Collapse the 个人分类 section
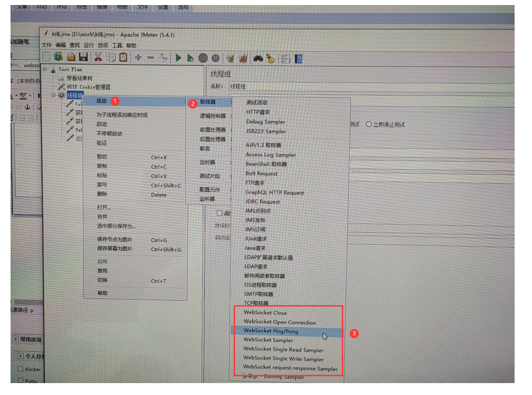This screenshot has width=532, height=395. coord(20,356)
